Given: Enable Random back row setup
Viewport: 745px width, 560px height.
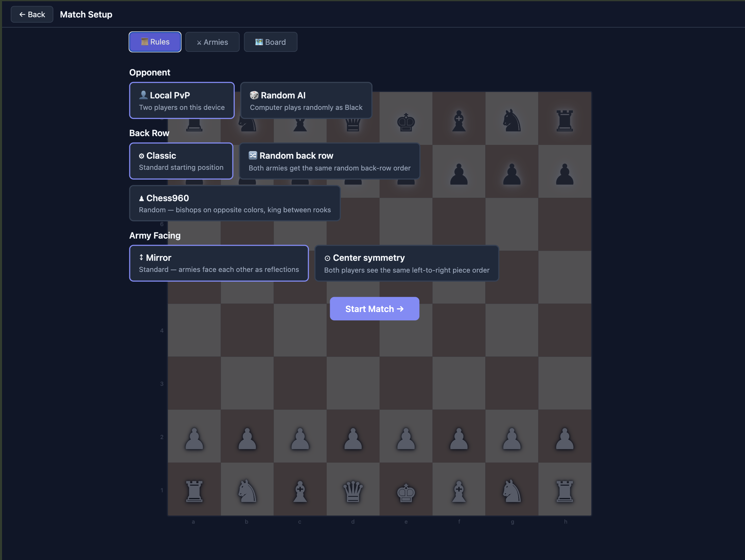Looking at the screenshot, I should pos(329,161).
